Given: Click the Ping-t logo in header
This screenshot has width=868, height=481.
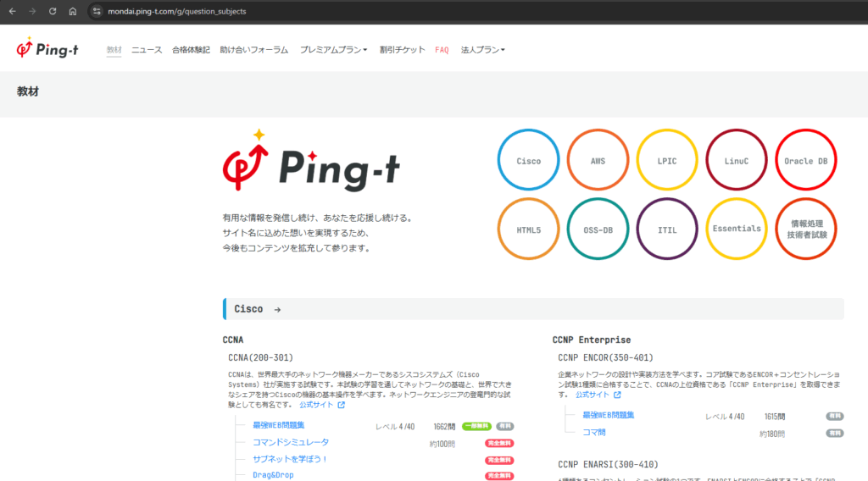Looking at the screenshot, I should [x=47, y=49].
